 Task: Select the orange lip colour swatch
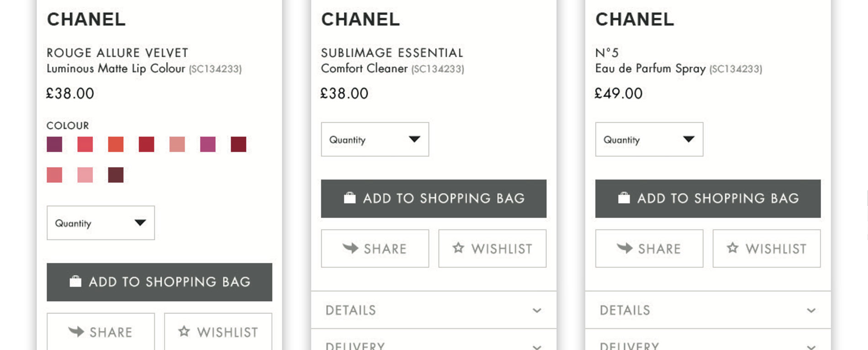pos(116,144)
